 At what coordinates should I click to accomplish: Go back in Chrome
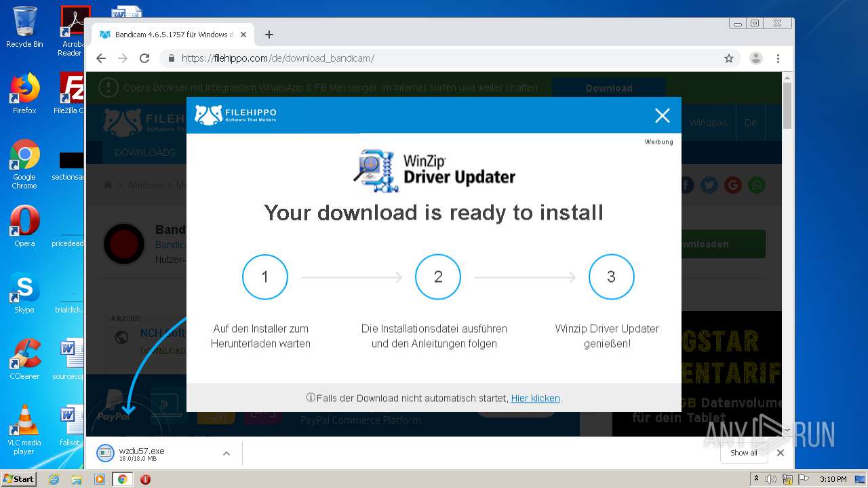coord(101,58)
